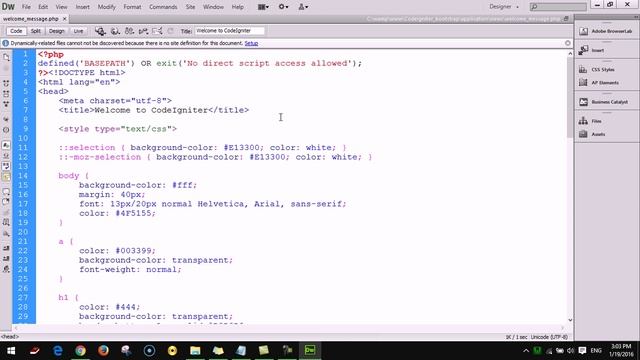Click the Outdent Code icon
Image resolution: width=640 pixels, height=360 pixels.
[x=6, y=258]
